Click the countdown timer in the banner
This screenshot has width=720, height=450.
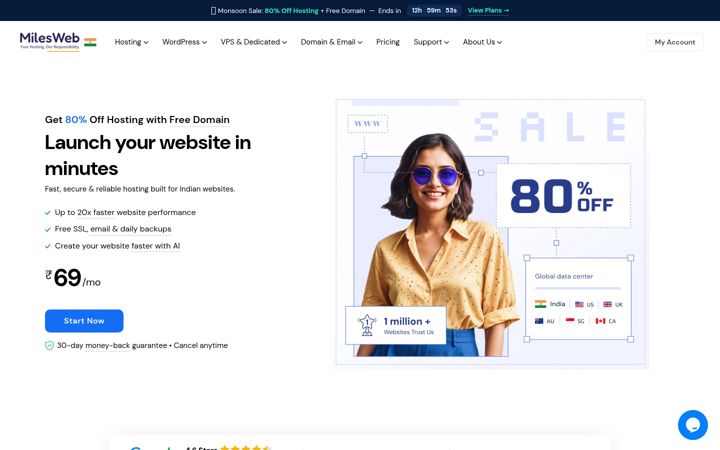pyautogui.click(x=434, y=10)
